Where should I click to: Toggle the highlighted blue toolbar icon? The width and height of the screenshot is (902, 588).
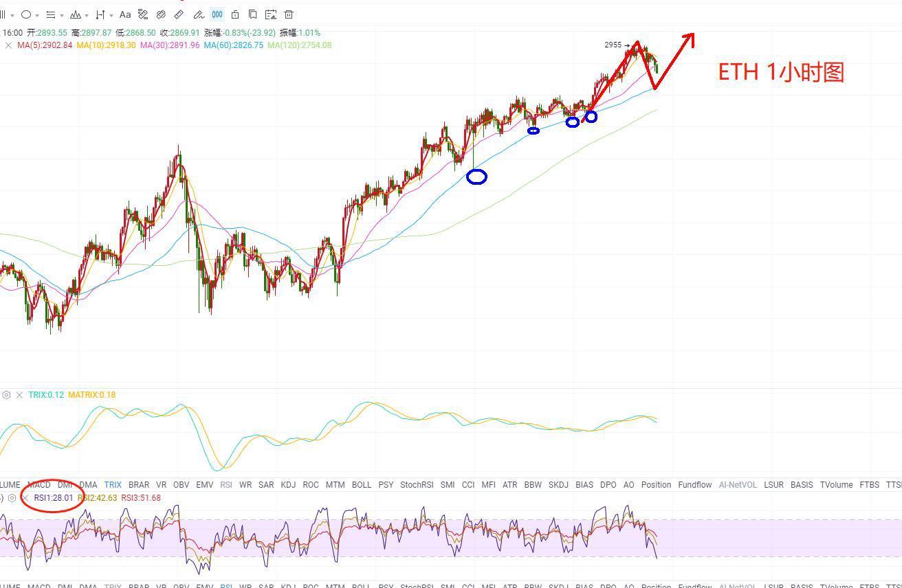click(217, 14)
